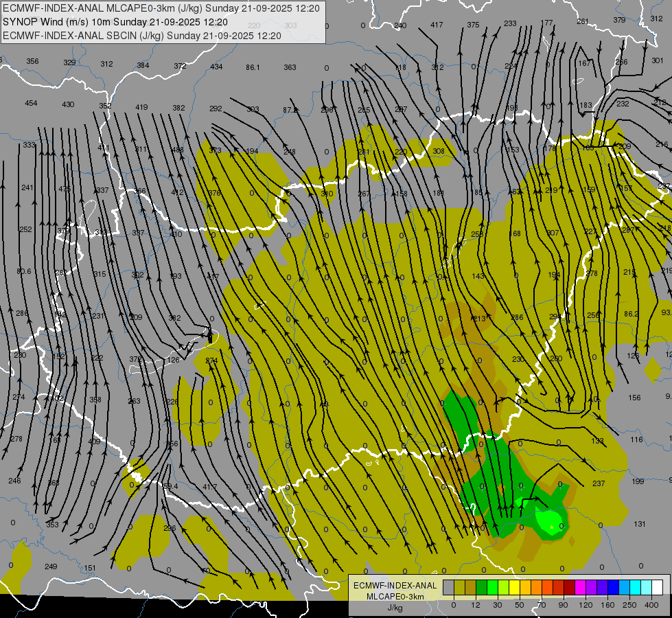Click the legend tick label 120

[586, 605]
